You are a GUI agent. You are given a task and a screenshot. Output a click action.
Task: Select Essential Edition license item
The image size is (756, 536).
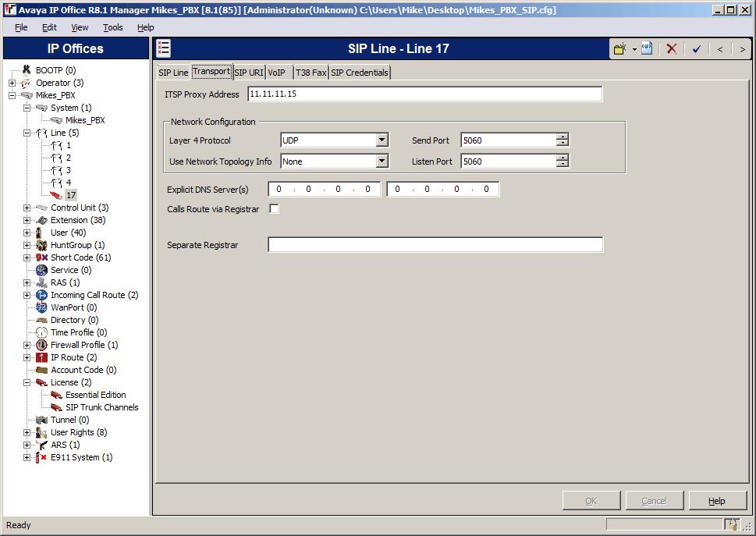point(95,396)
